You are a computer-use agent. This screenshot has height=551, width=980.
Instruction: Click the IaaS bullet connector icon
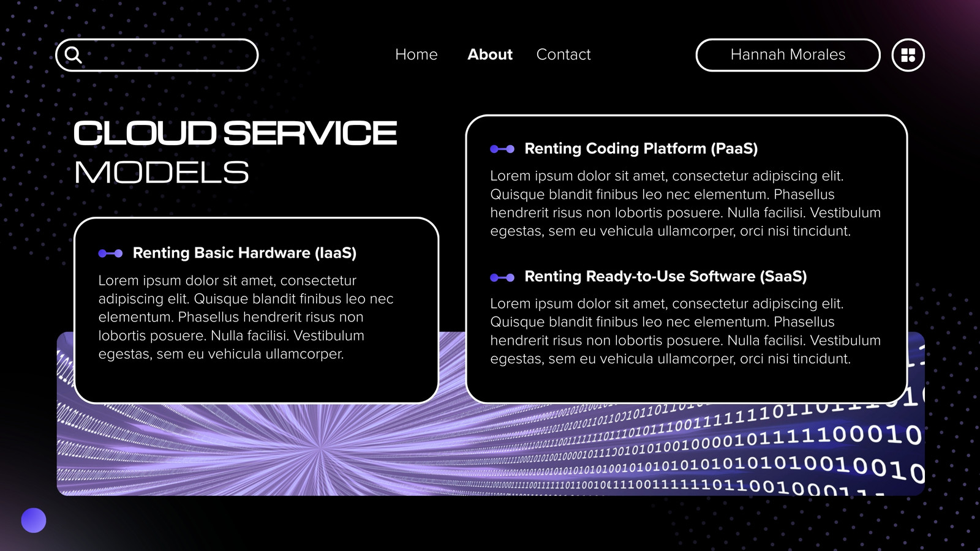(110, 253)
